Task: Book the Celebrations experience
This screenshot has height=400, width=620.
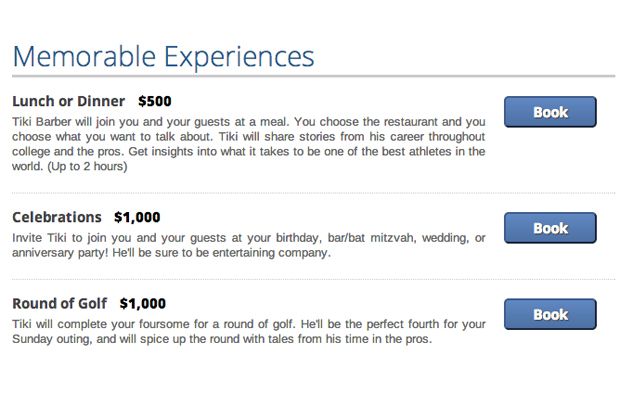Action: (x=550, y=228)
